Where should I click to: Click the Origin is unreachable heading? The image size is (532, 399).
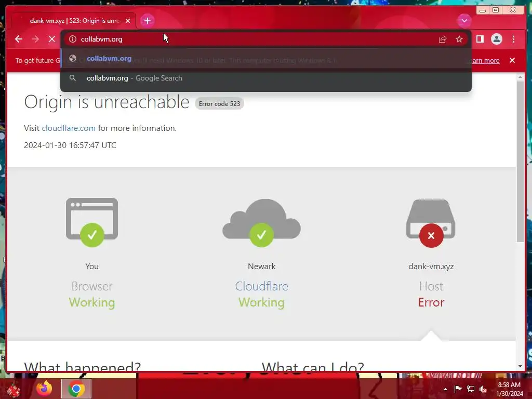point(107,102)
